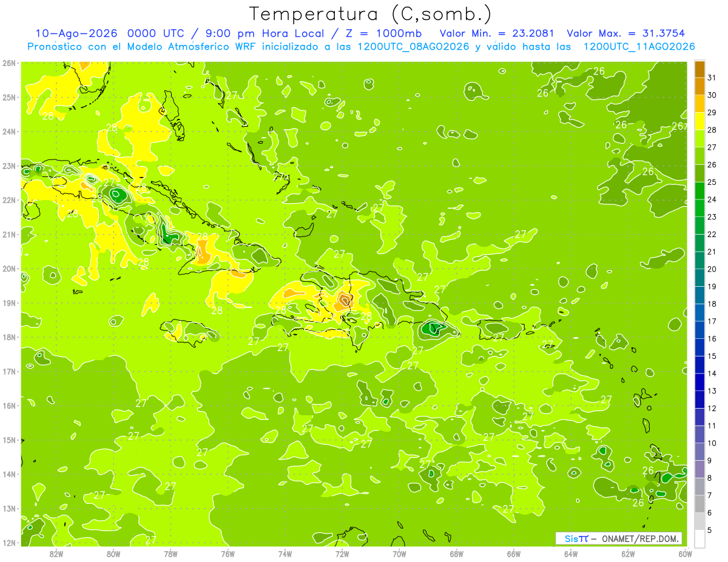Click the "70W" longitude label
728x562 pixels.
[x=399, y=553]
